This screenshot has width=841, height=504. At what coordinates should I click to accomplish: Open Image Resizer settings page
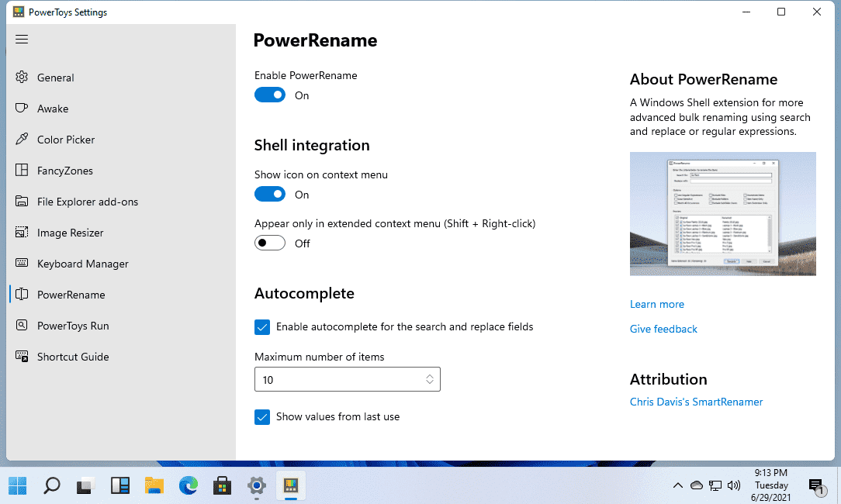pos(71,233)
